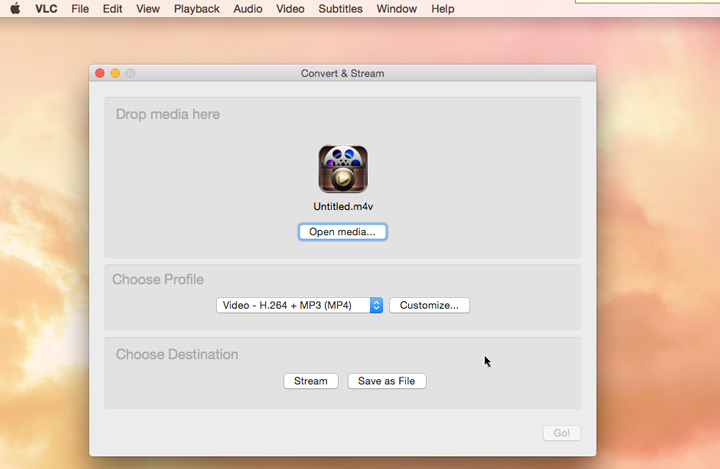Open the Window menu
This screenshot has height=469, width=720.
(397, 9)
